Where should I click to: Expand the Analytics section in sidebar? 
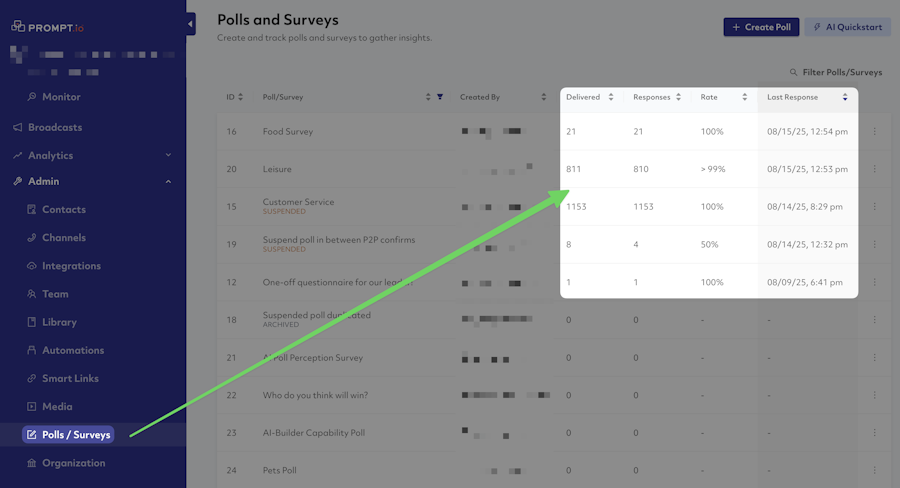tap(168, 155)
